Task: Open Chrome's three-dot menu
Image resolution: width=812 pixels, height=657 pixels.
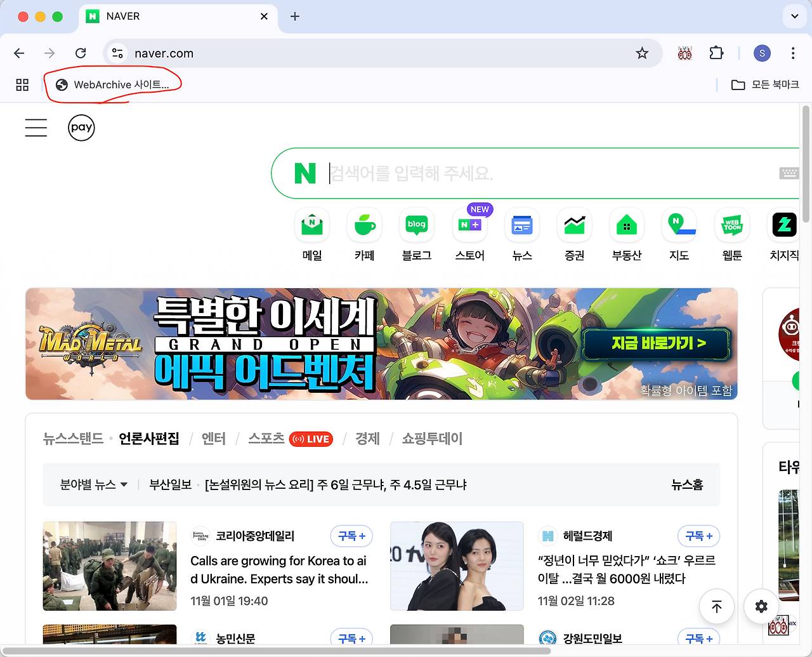Action: point(793,53)
